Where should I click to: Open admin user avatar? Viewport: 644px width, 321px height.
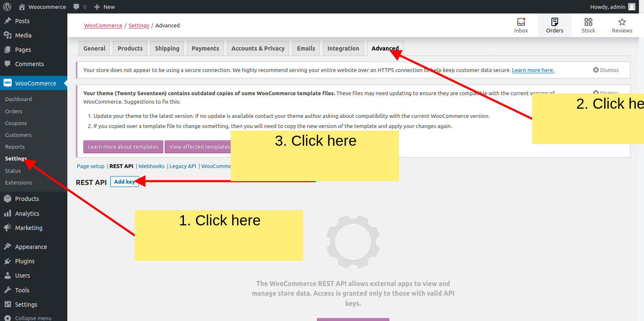tap(632, 7)
